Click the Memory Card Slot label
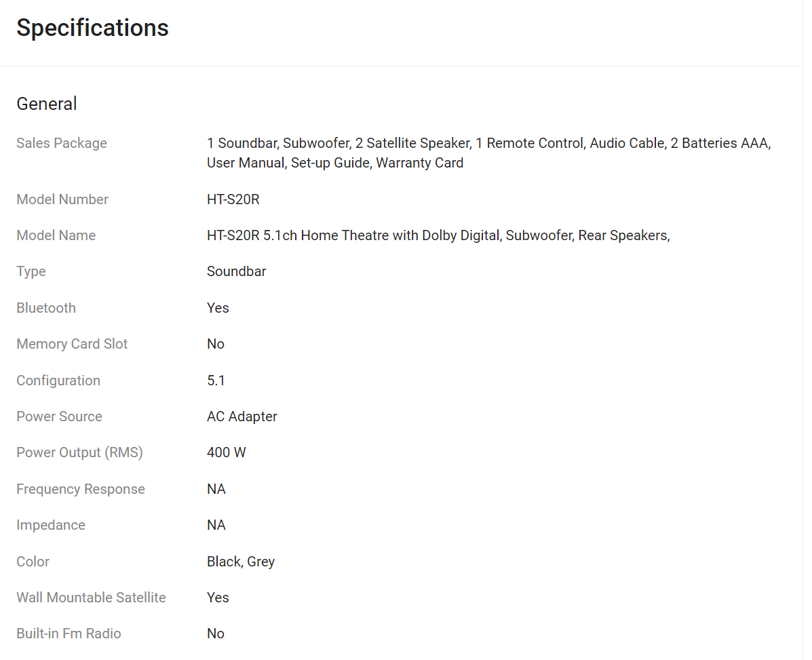This screenshot has width=812, height=660. pyautogui.click(x=72, y=344)
